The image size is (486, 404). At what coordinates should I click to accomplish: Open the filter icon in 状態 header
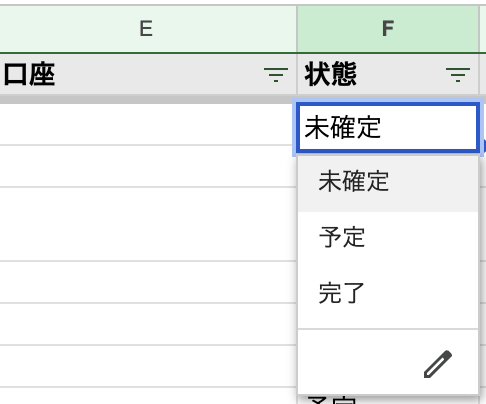(x=458, y=75)
